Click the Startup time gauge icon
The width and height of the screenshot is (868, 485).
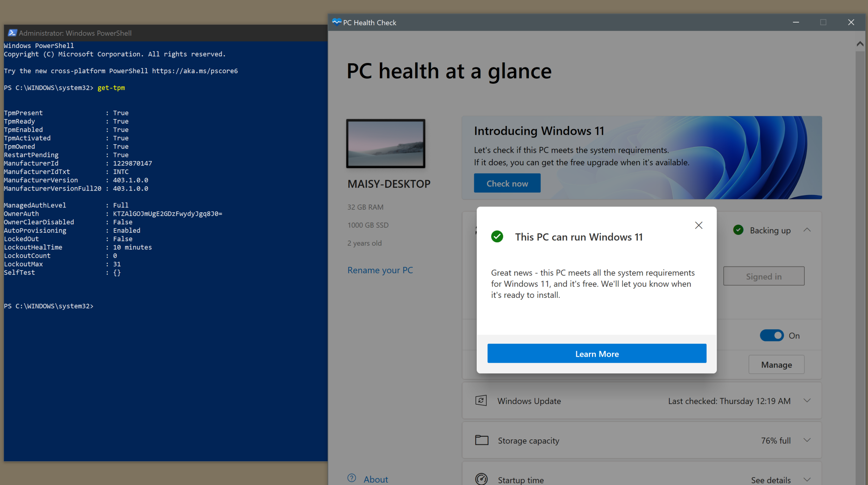[481, 479]
